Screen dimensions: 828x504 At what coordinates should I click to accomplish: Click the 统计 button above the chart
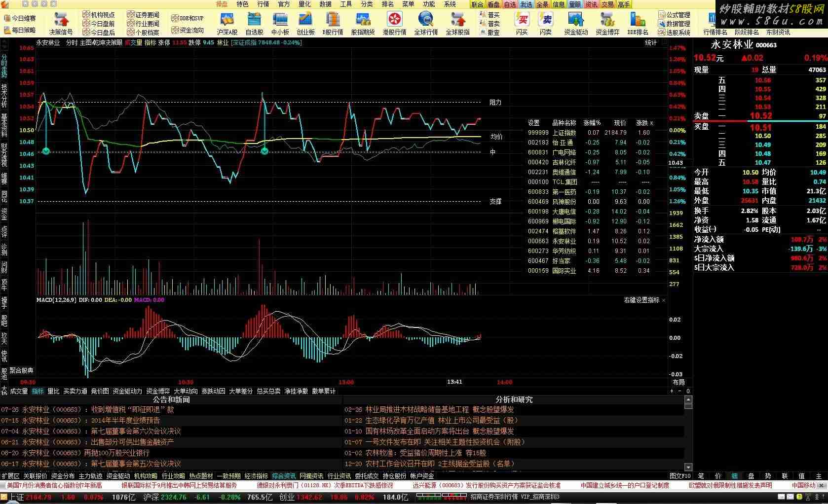651,42
